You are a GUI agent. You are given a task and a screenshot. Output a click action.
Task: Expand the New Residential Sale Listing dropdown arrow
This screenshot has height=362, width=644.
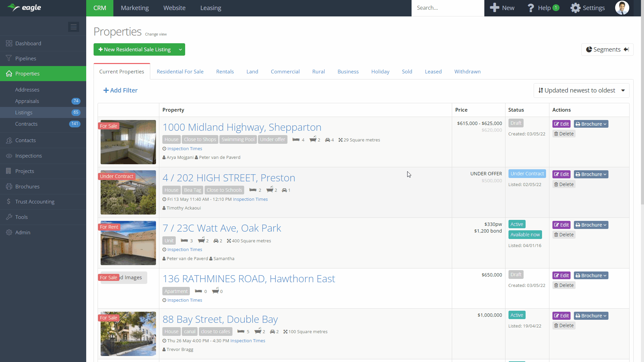(x=180, y=50)
